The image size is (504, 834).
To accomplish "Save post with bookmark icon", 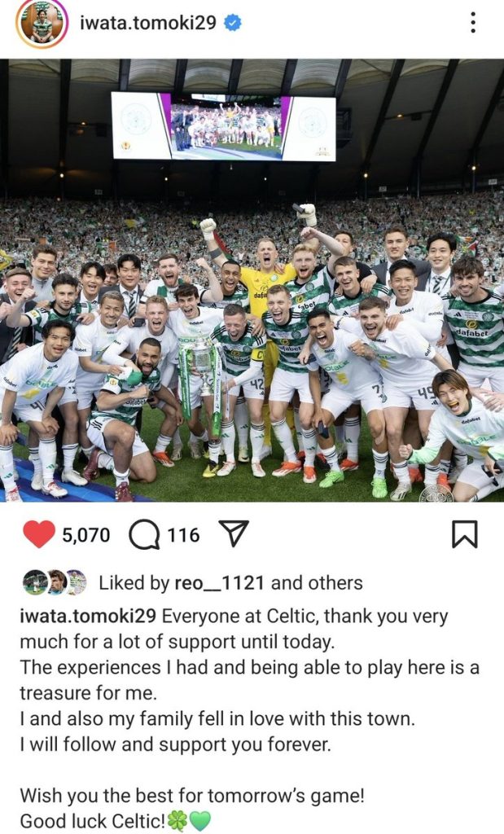I will coord(465,534).
